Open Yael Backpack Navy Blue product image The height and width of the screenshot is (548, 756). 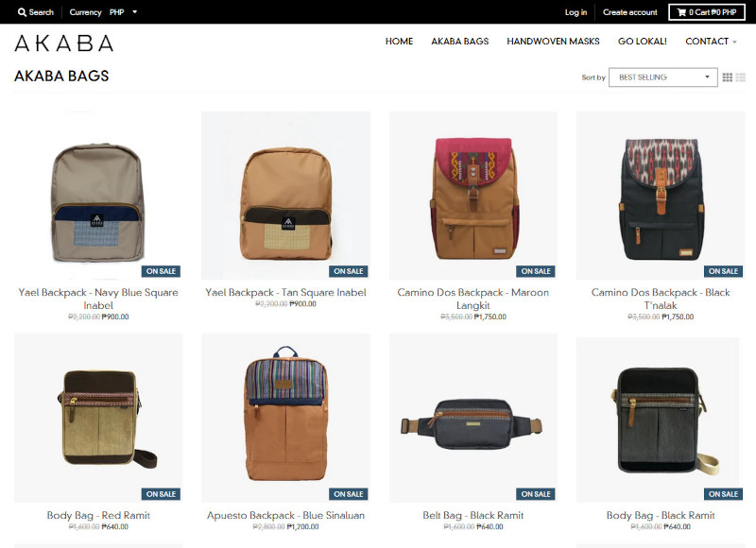[98, 196]
